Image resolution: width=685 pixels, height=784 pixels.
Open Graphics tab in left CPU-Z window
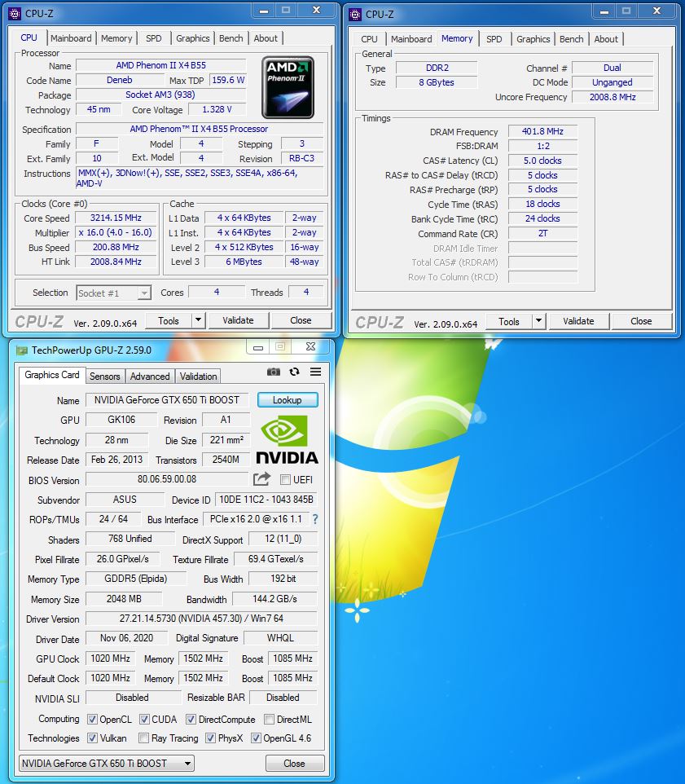pyautogui.click(x=193, y=38)
